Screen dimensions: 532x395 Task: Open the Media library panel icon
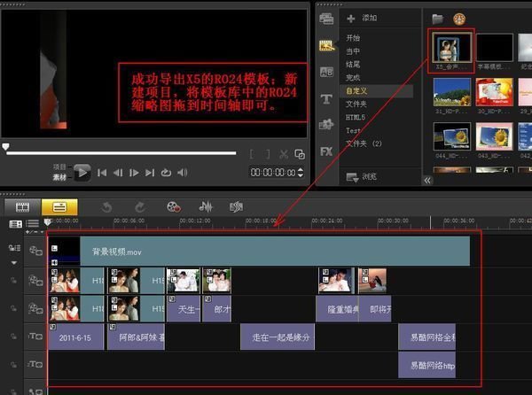click(x=326, y=19)
